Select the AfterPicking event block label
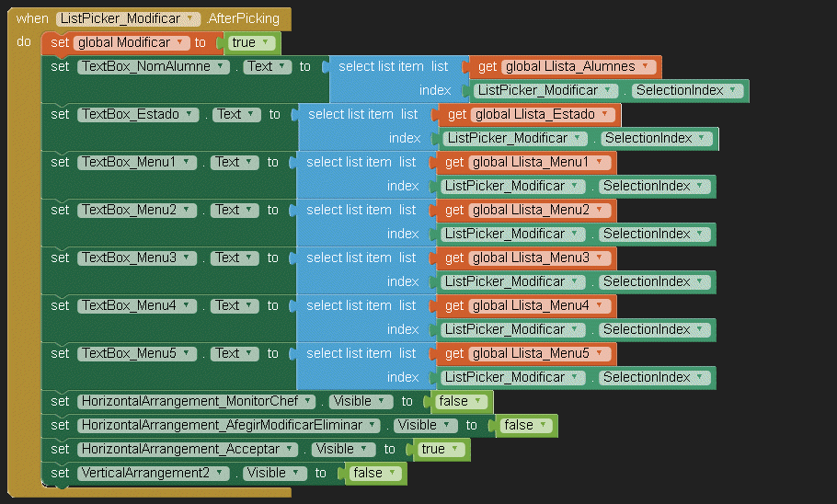The image size is (837, 504). [244, 18]
